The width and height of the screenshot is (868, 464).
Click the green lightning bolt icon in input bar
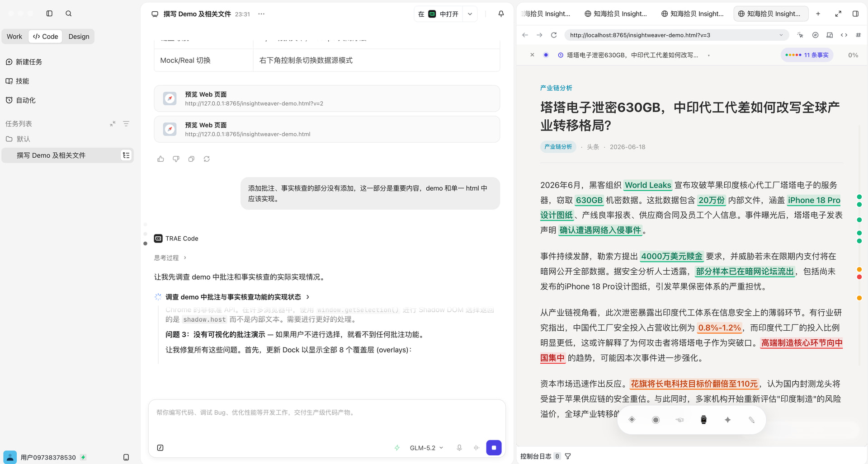pos(397,448)
